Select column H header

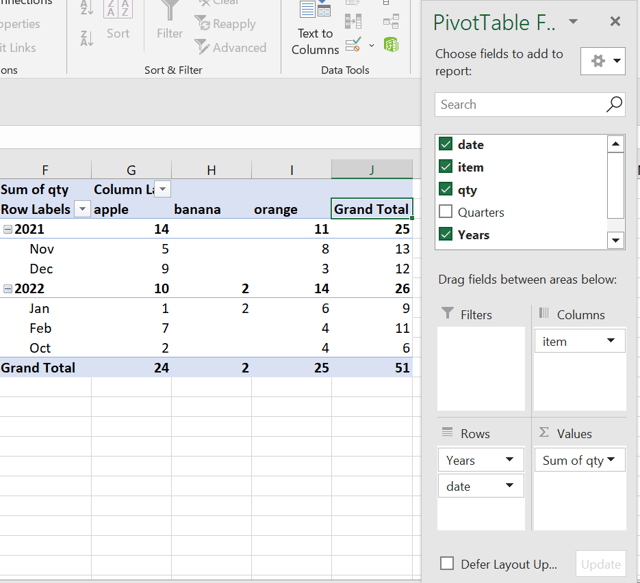click(211, 169)
